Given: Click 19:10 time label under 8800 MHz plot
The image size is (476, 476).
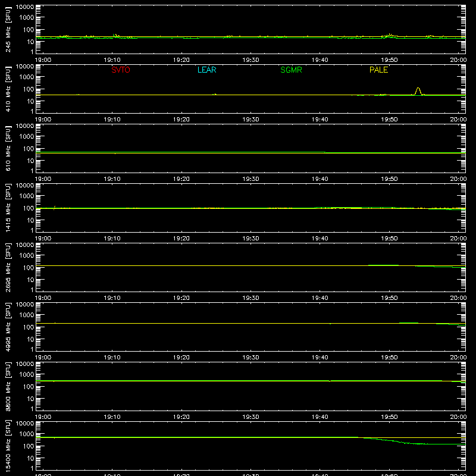Looking at the screenshot, I should point(112,417).
